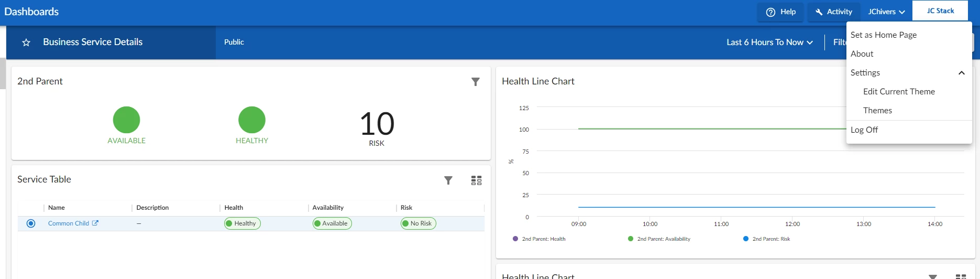980x279 pixels.
Task: Sort table by Availability column header
Action: [x=328, y=208]
